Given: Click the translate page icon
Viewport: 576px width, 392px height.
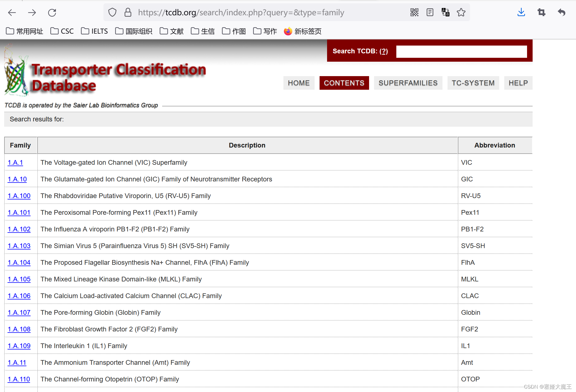Looking at the screenshot, I should tap(445, 13).
